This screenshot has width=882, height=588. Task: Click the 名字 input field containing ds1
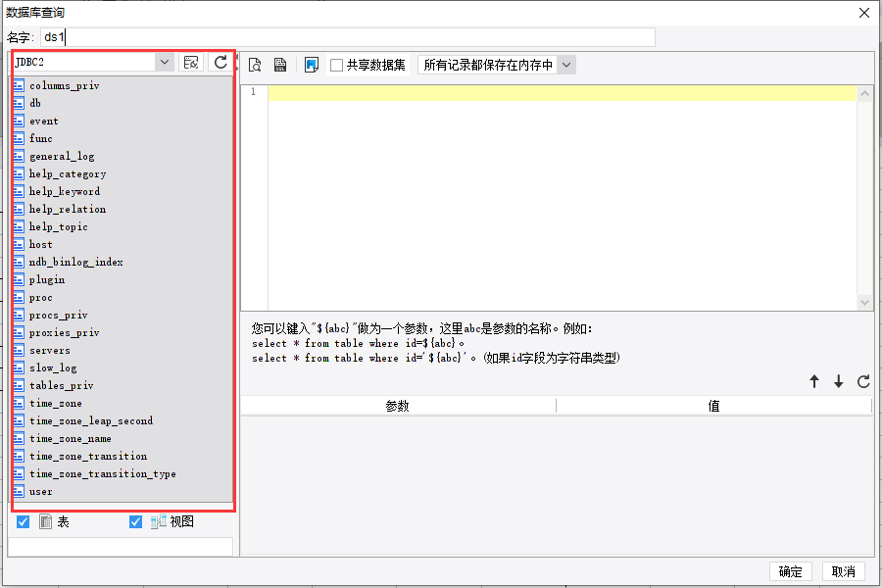coord(348,37)
